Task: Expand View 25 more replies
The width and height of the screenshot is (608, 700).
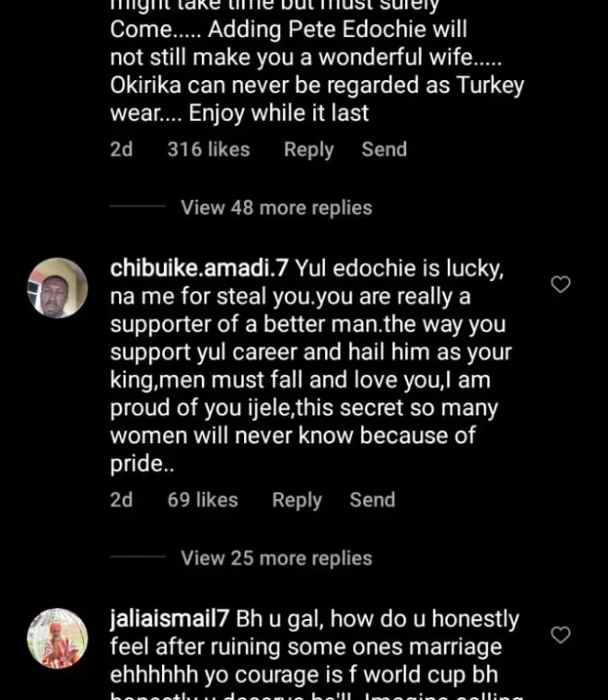Action: 276,558
